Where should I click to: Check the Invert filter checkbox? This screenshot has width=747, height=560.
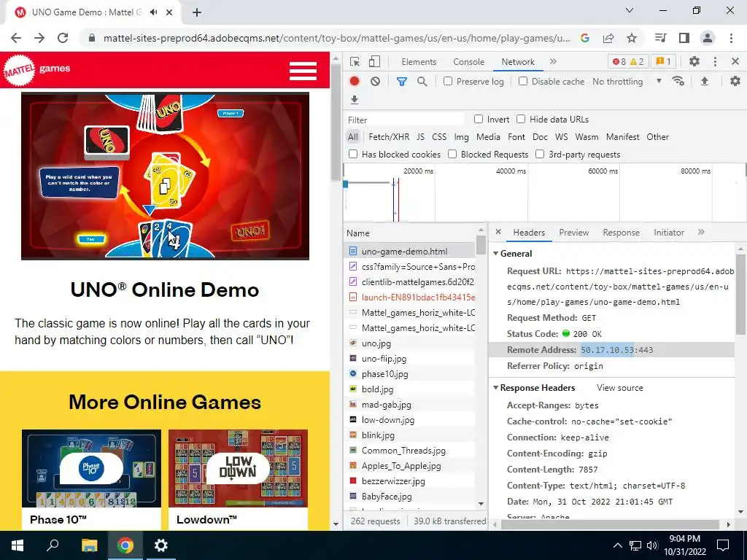coord(479,119)
